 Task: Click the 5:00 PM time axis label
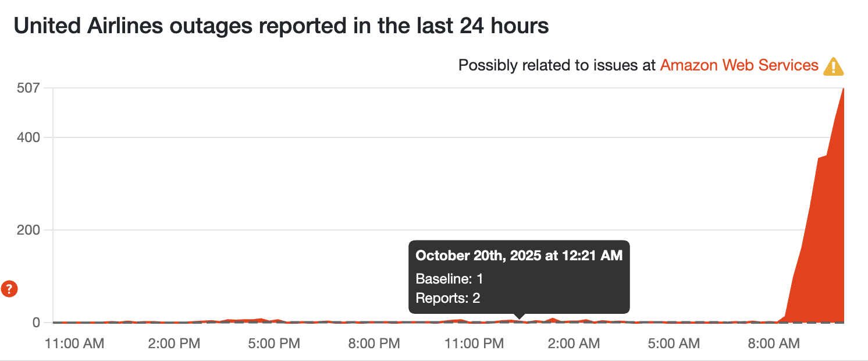coord(274,344)
